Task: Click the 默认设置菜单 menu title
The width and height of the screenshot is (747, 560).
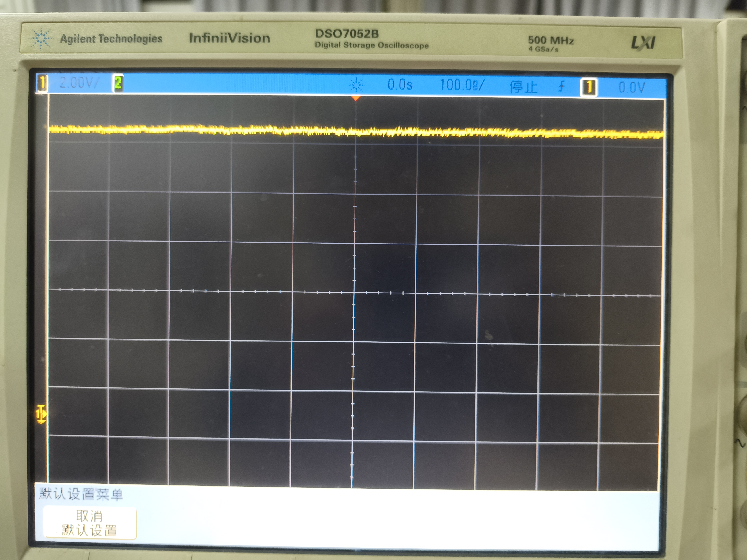Action: 81,495
